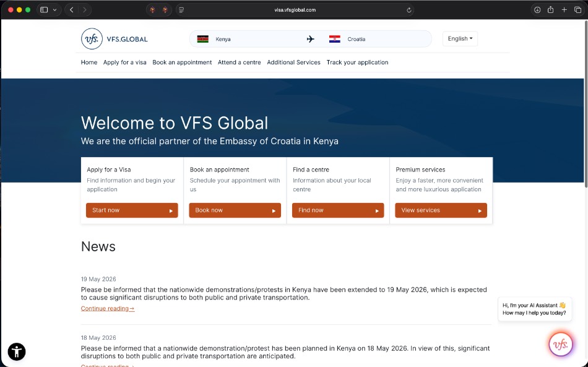Open Additional Services menu
The width and height of the screenshot is (588, 367).
(293, 63)
